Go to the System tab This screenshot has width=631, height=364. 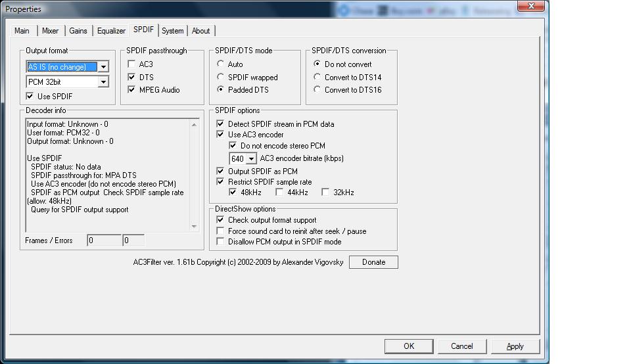172,31
